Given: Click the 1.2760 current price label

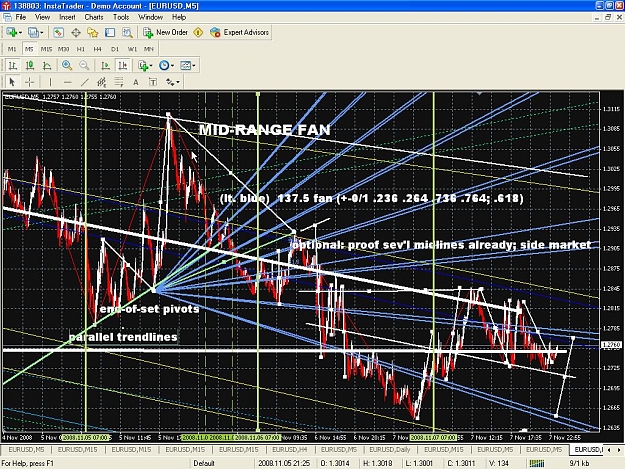Looking at the screenshot, I should tap(611, 344).
